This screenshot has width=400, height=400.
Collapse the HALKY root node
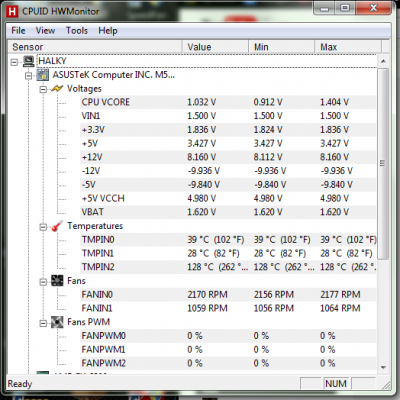(14, 62)
